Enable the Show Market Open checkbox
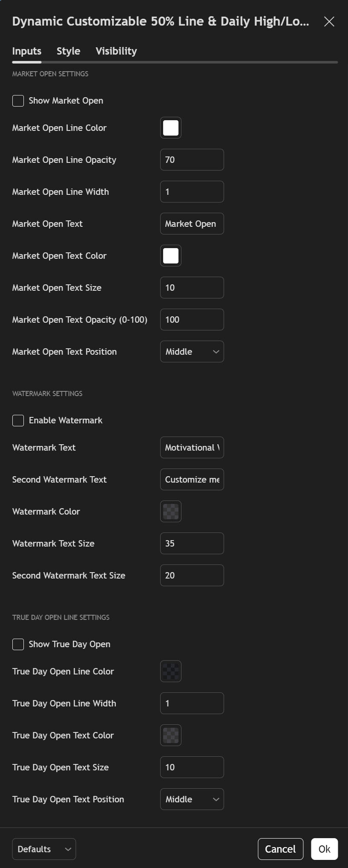The height and width of the screenshot is (868, 348). pos(18,101)
